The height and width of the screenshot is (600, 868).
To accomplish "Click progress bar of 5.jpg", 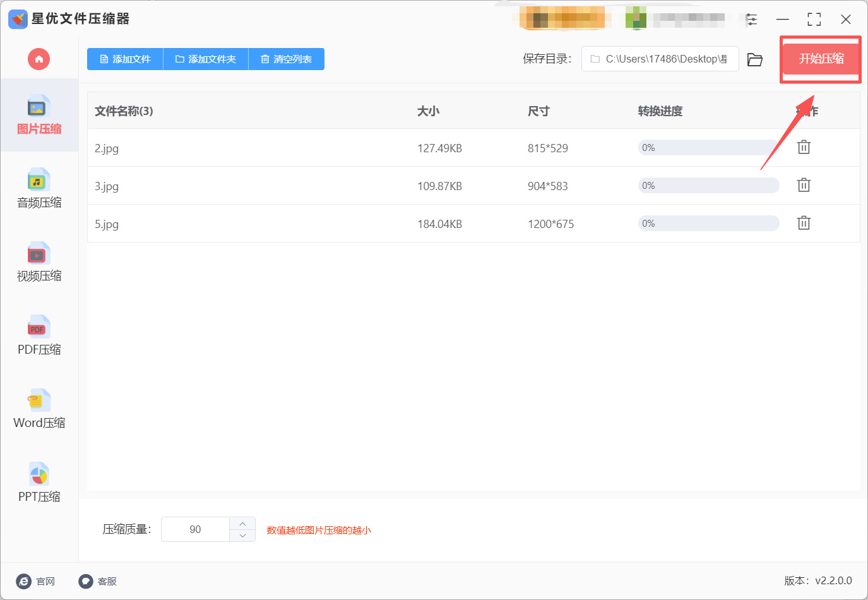I will [709, 224].
